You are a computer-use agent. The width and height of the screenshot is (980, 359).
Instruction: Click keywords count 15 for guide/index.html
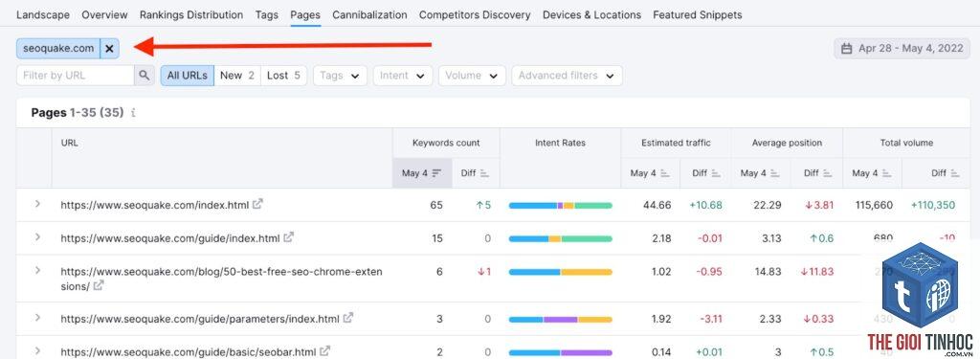437,237
